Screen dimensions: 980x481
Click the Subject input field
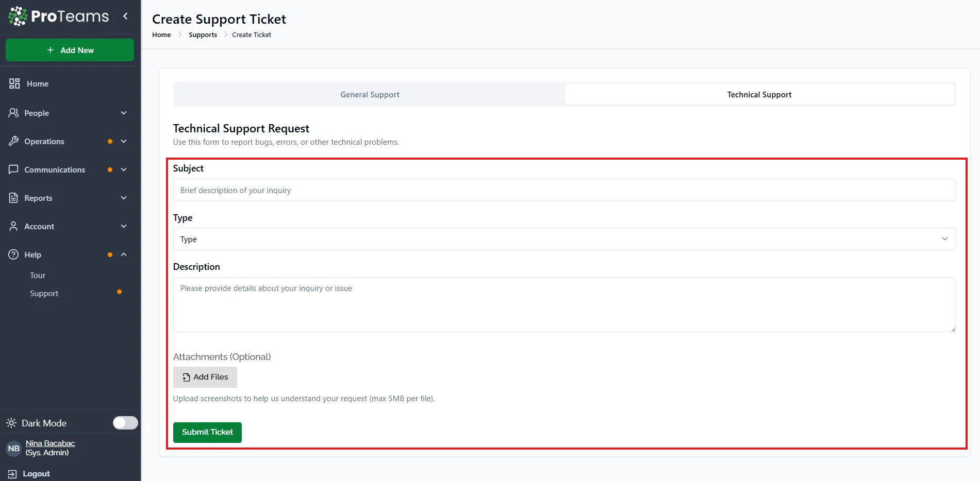click(x=564, y=191)
